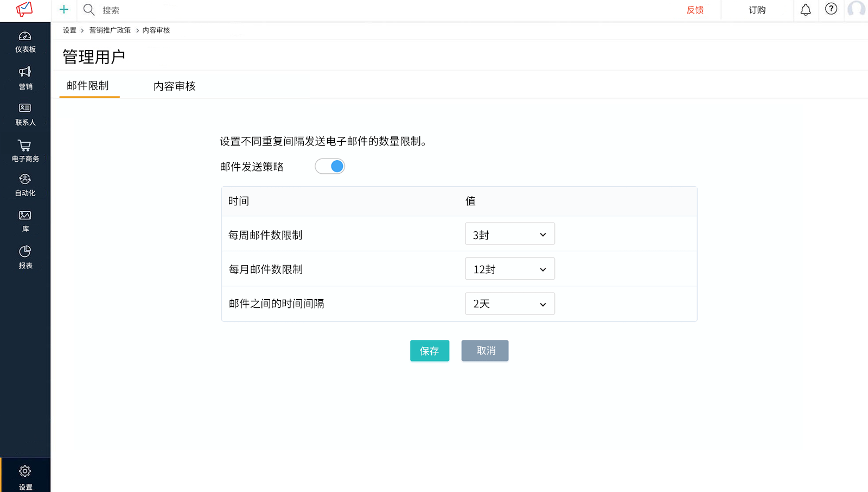Go to 联系人 contacts in sidebar
This screenshot has width=868, height=492.
25,109
